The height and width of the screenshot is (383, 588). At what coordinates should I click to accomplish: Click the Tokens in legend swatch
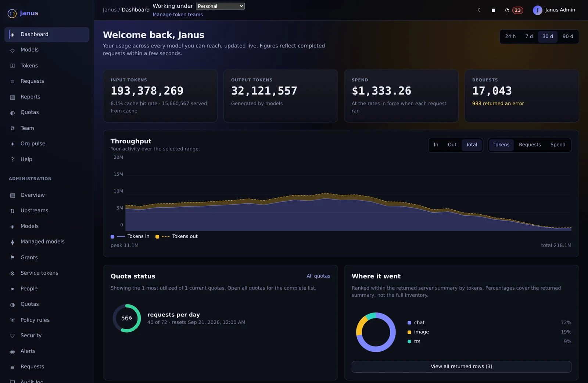pyautogui.click(x=112, y=237)
